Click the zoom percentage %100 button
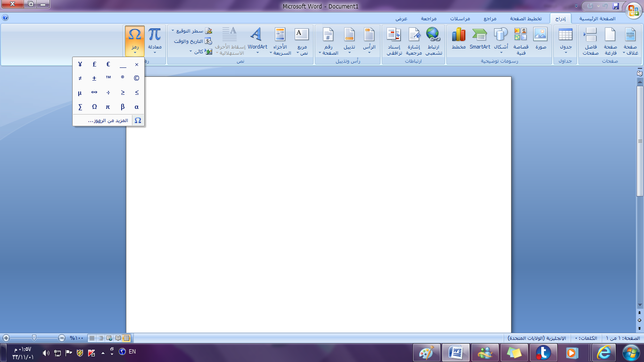Screen dimensions: 644x362 [x=76, y=338]
